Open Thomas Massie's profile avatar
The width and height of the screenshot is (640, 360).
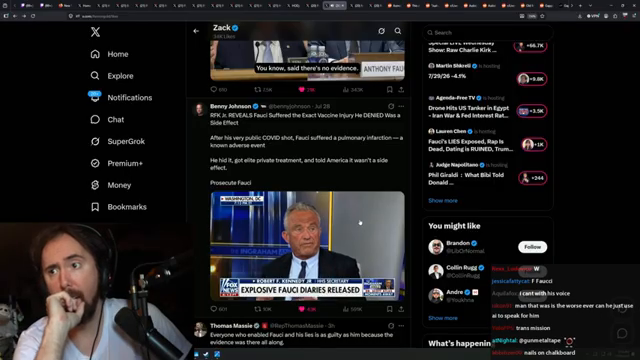tap(200, 329)
